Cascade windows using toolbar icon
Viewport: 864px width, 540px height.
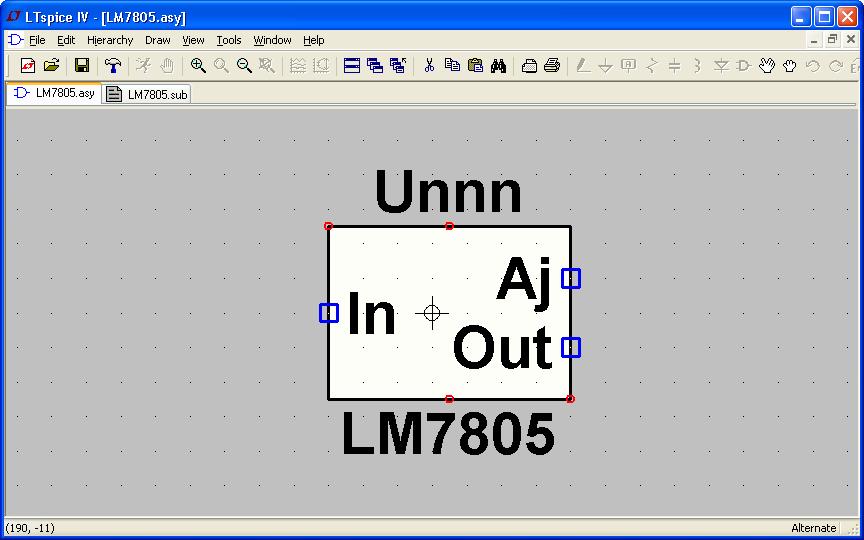375,66
